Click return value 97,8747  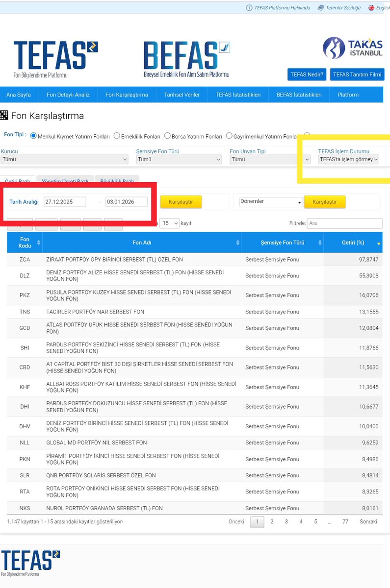click(369, 259)
